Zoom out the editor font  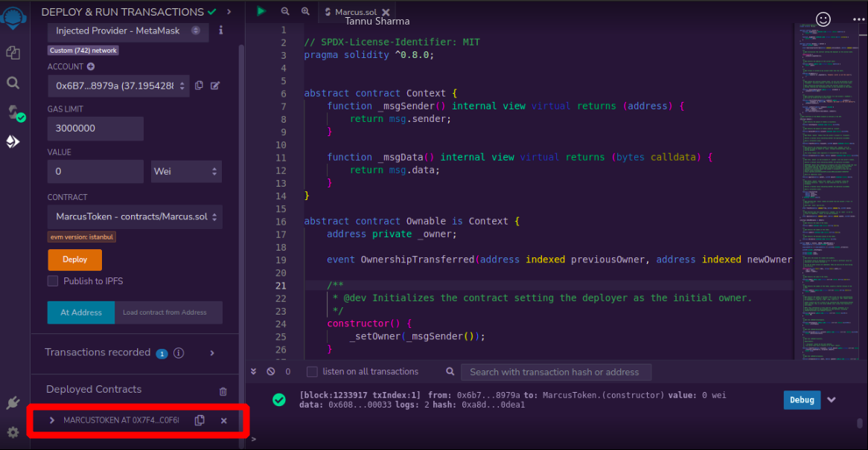[285, 11]
